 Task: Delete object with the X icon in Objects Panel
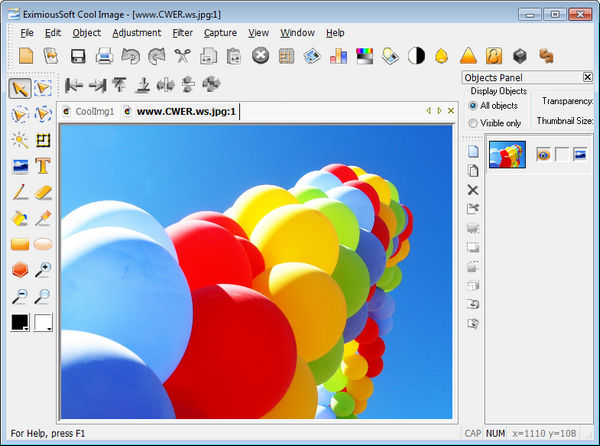tap(473, 190)
